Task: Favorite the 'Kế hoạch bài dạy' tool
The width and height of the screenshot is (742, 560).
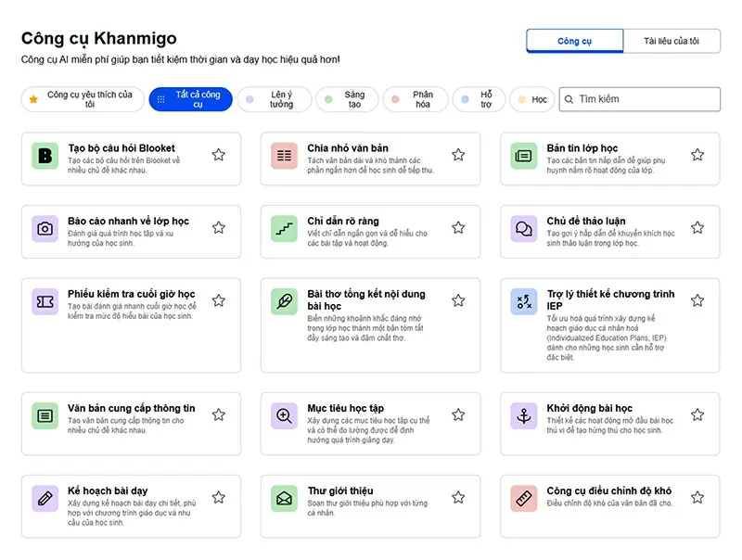Action: (218, 497)
